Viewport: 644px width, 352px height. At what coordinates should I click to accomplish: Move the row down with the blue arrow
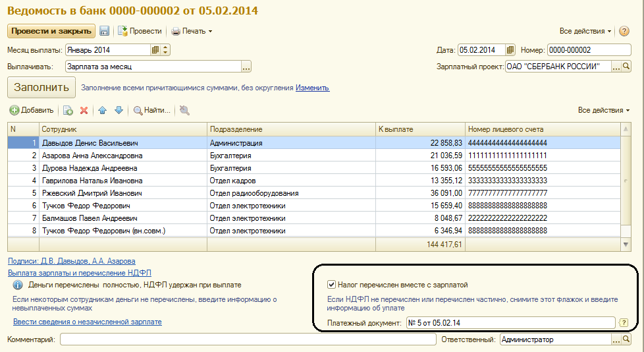pyautogui.click(x=119, y=110)
